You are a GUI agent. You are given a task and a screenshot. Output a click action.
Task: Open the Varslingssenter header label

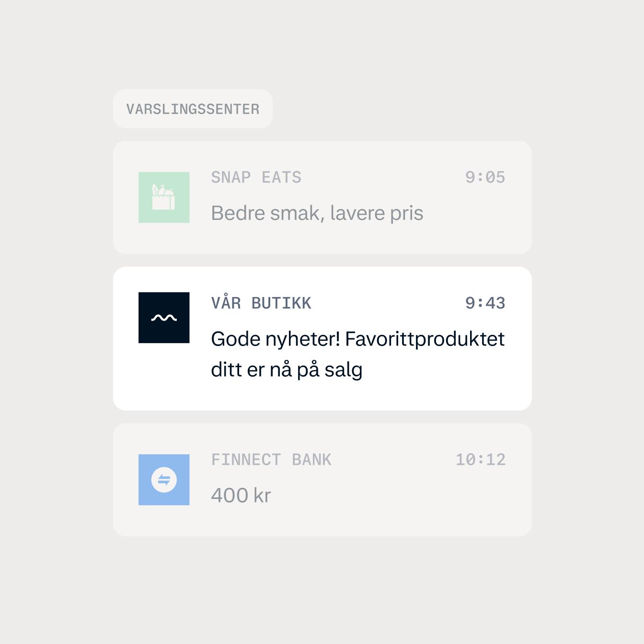(193, 109)
